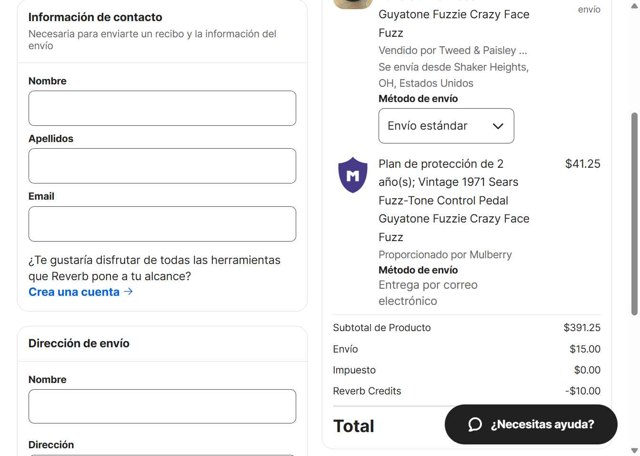Screen dimensions: 640x456
Task: Click the Subtotal de Producto amount $391.25
Action: [x=582, y=327]
